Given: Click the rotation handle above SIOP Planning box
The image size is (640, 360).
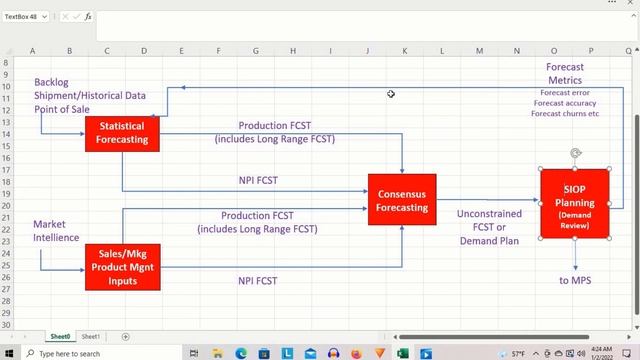Looking at the screenshot, I should point(576,153).
